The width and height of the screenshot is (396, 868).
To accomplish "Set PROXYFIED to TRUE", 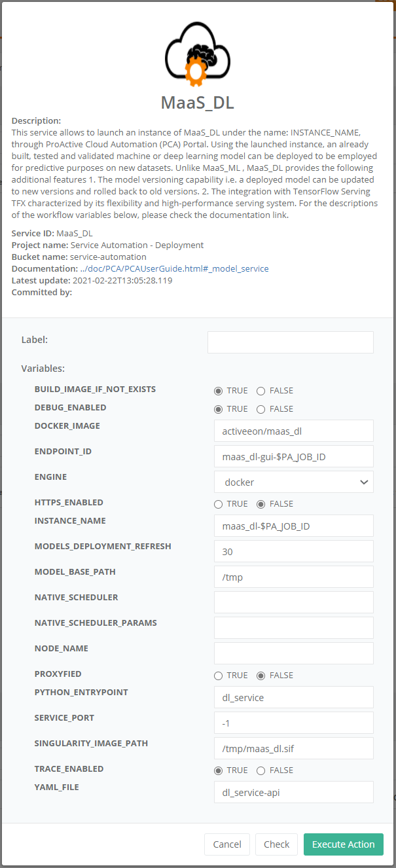I will [218, 676].
